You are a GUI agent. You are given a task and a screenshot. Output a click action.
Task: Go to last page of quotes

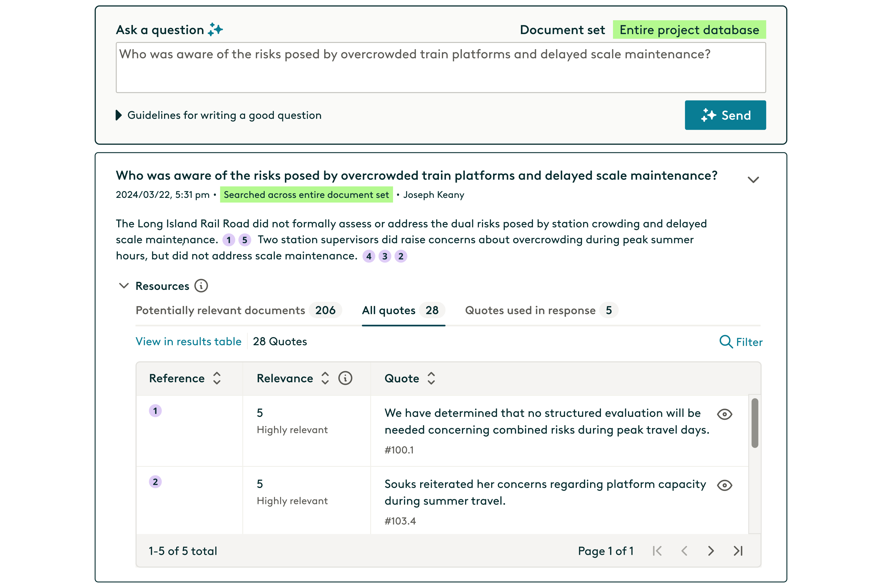coord(738,551)
